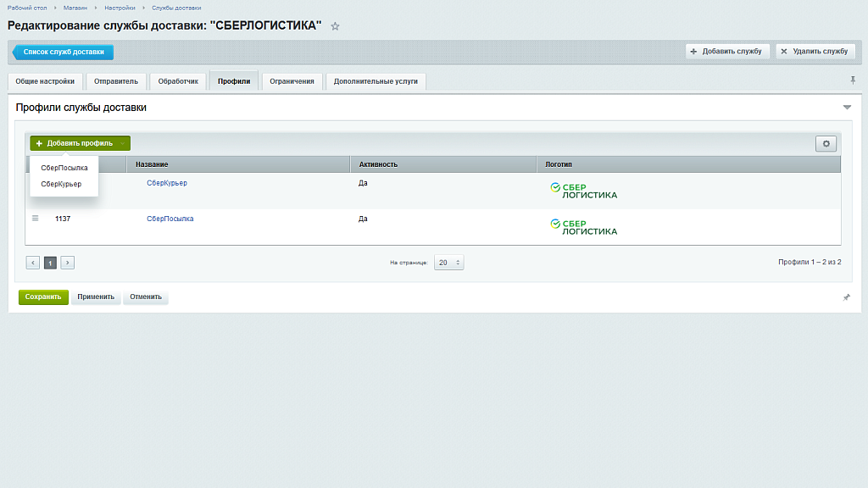The image size is (868, 488).
Task: Click the pin icon beside the tabs row
Action: [853, 80]
